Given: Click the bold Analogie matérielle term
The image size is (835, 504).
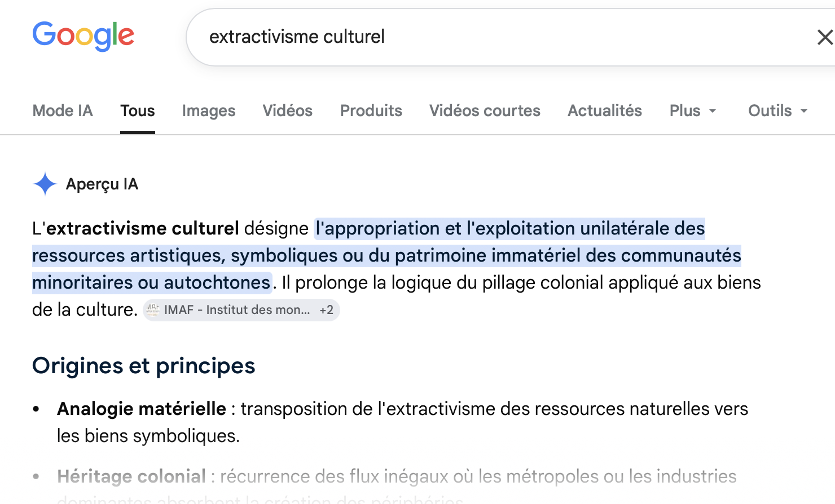Looking at the screenshot, I should (142, 409).
